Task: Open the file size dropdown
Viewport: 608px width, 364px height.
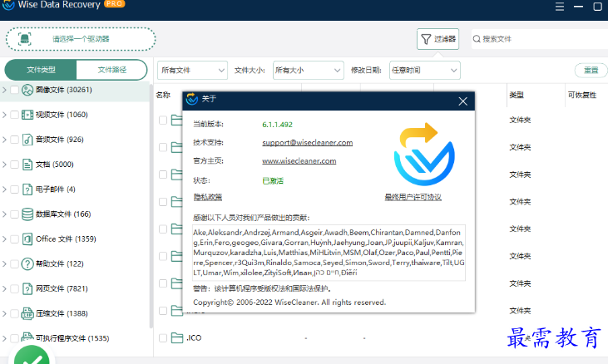Action: 309,71
